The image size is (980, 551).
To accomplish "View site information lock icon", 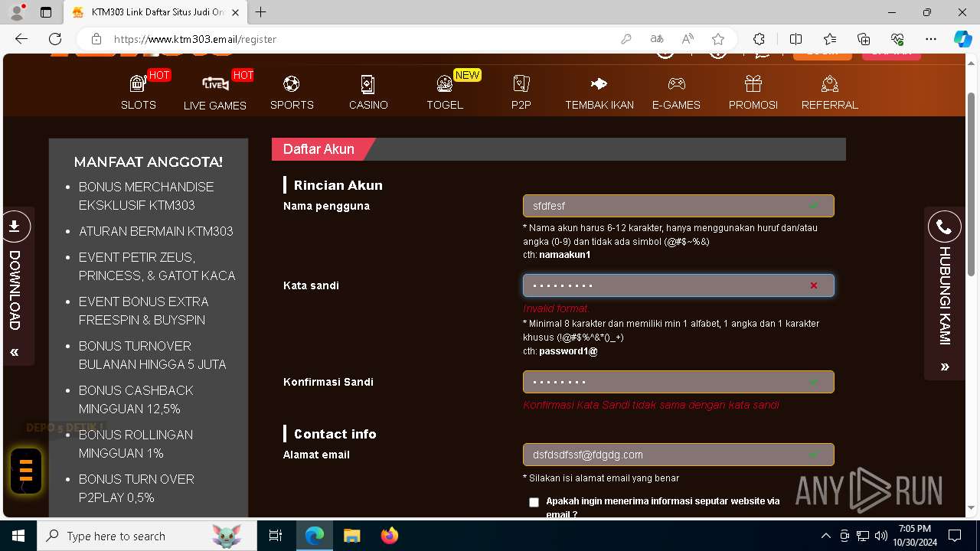I will click(x=96, y=39).
